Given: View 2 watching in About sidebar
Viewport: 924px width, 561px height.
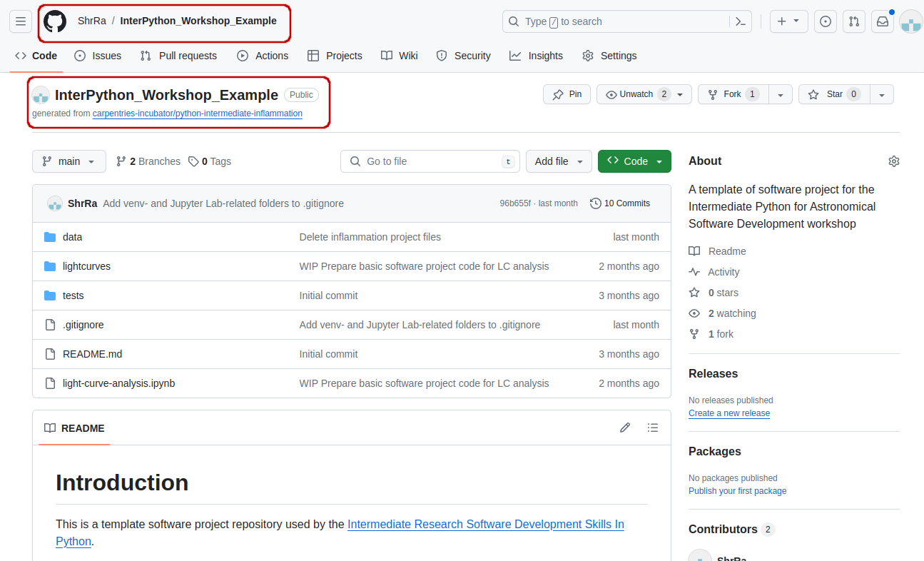Looking at the screenshot, I should [722, 313].
